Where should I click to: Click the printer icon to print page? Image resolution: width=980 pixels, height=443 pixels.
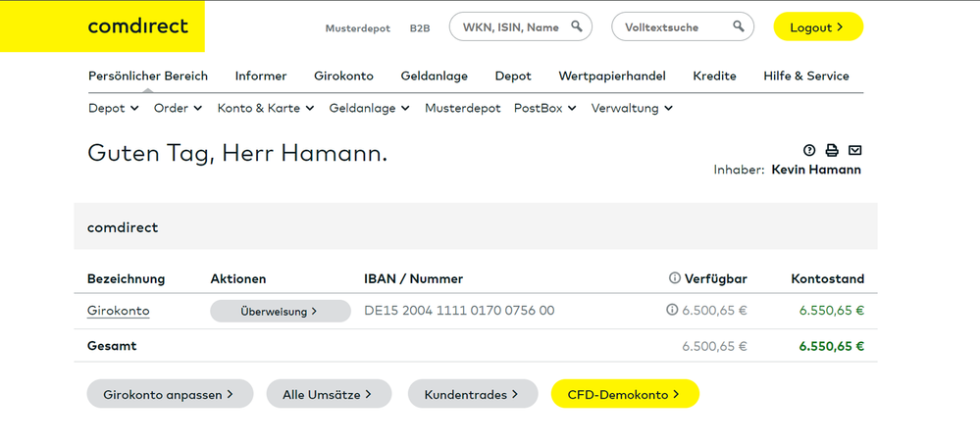pos(832,150)
